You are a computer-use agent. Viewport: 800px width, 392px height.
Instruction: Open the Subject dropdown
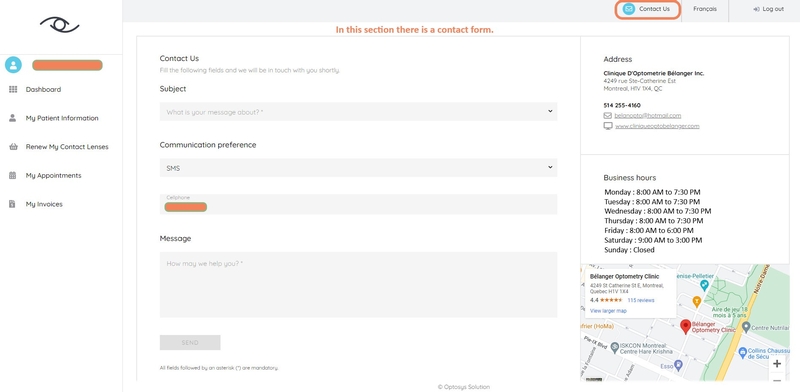tap(358, 112)
